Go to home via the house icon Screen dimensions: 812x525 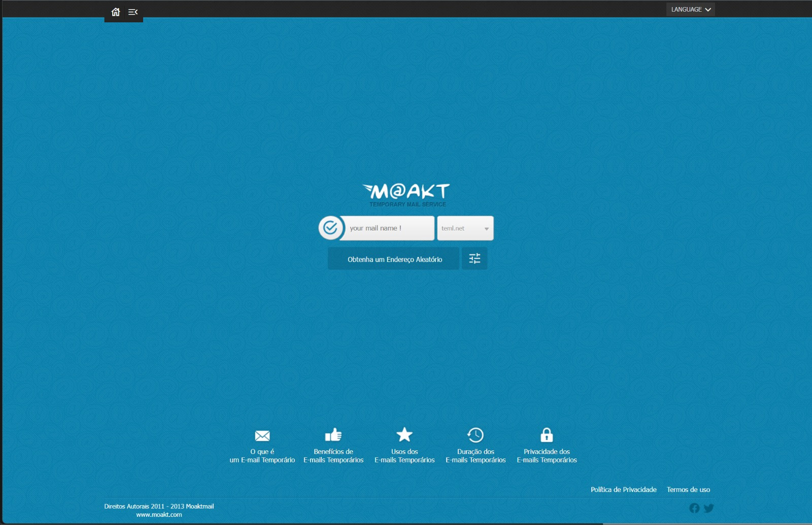tap(116, 12)
